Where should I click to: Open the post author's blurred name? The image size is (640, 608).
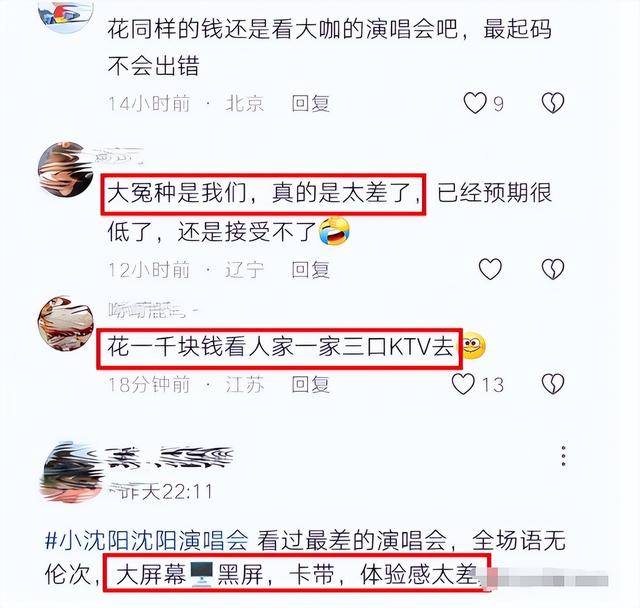tap(169, 457)
